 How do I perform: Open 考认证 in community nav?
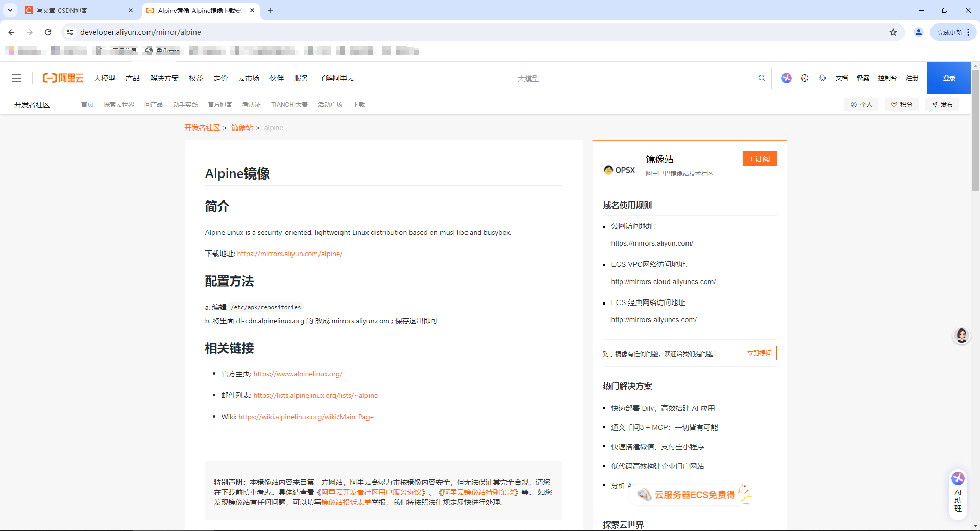(x=252, y=105)
